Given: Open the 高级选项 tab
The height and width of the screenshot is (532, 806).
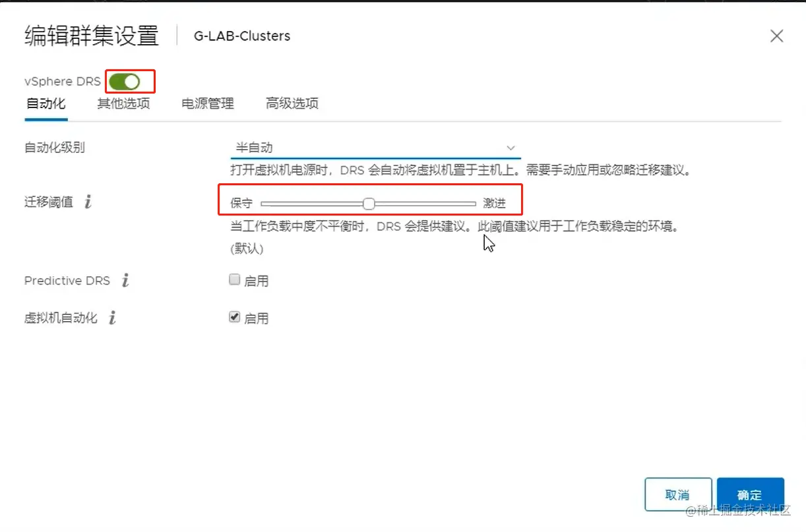Looking at the screenshot, I should [x=292, y=103].
